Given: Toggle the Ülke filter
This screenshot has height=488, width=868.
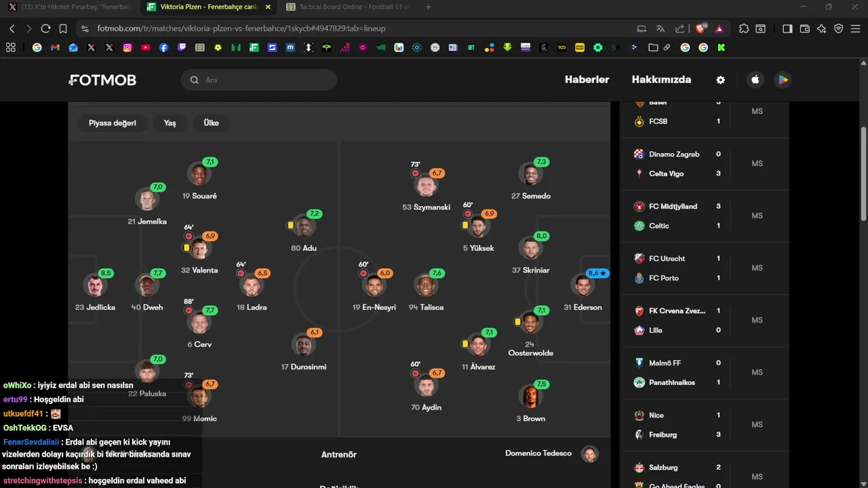Looking at the screenshot, I should (212, 123).
